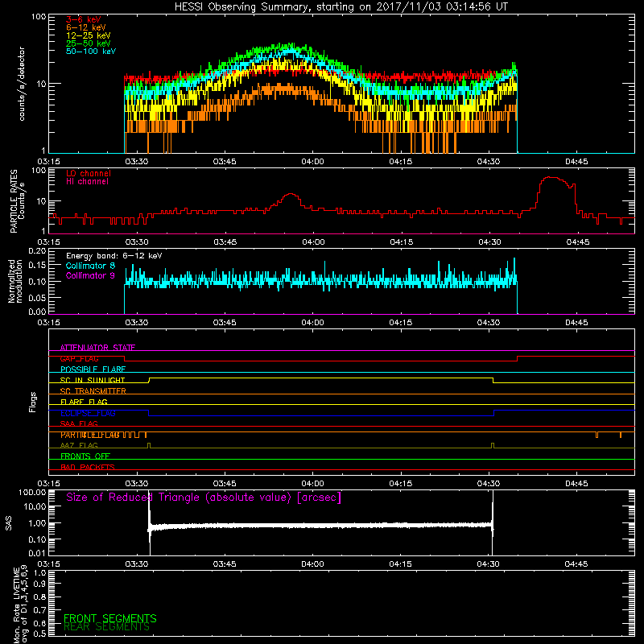Viewport: 644px width, 644px height.
Task: Click the ATTENUATOR STATE flag label
Action: (97, 348)
